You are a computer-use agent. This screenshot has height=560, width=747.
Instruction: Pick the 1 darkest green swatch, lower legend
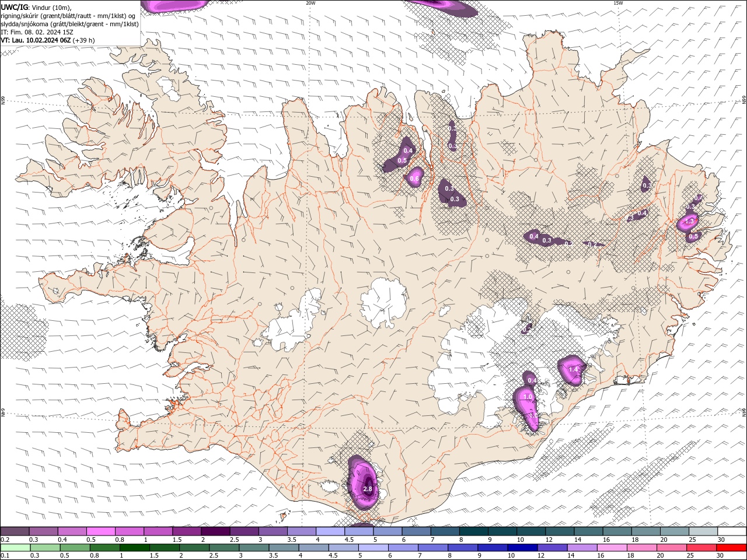coord(134,548)
